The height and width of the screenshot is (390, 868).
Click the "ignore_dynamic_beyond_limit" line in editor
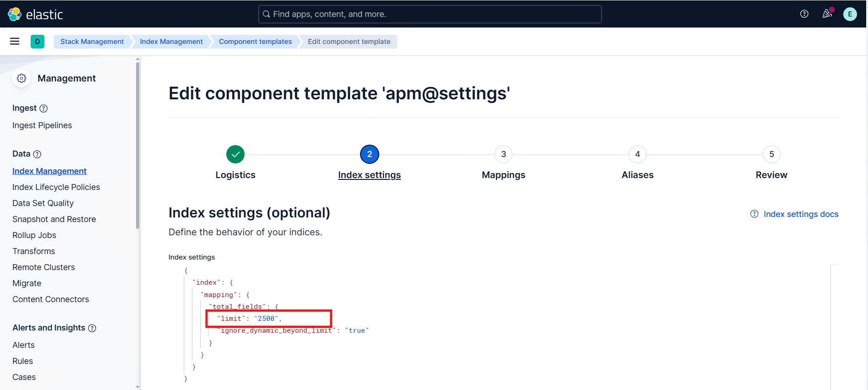coord(293,330)
